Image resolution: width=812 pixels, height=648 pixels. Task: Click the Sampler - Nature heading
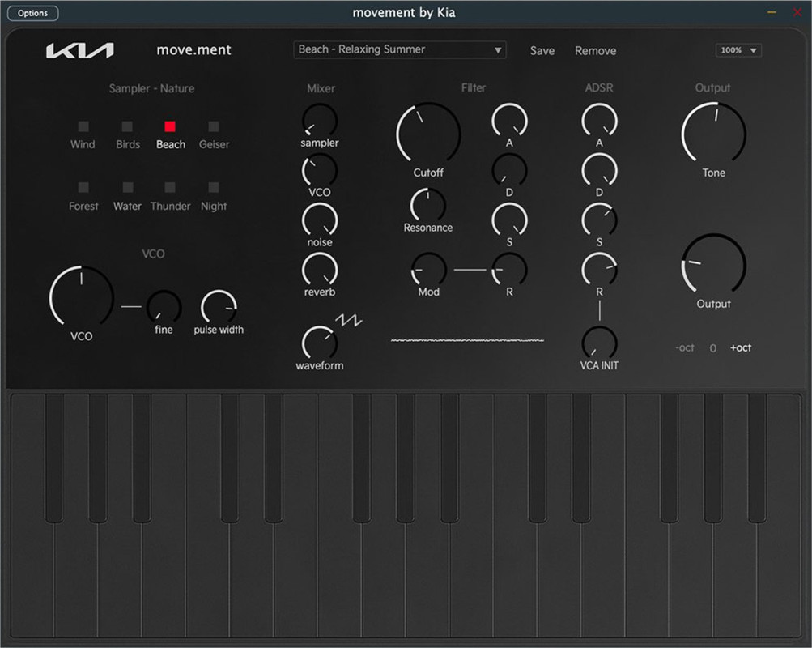click(x=151, y=88)
